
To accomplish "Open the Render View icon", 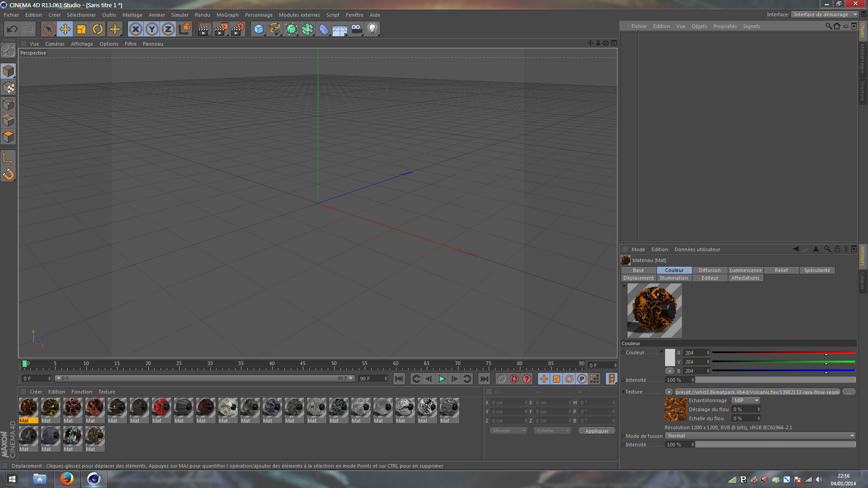I will click(x=205, y=29).
